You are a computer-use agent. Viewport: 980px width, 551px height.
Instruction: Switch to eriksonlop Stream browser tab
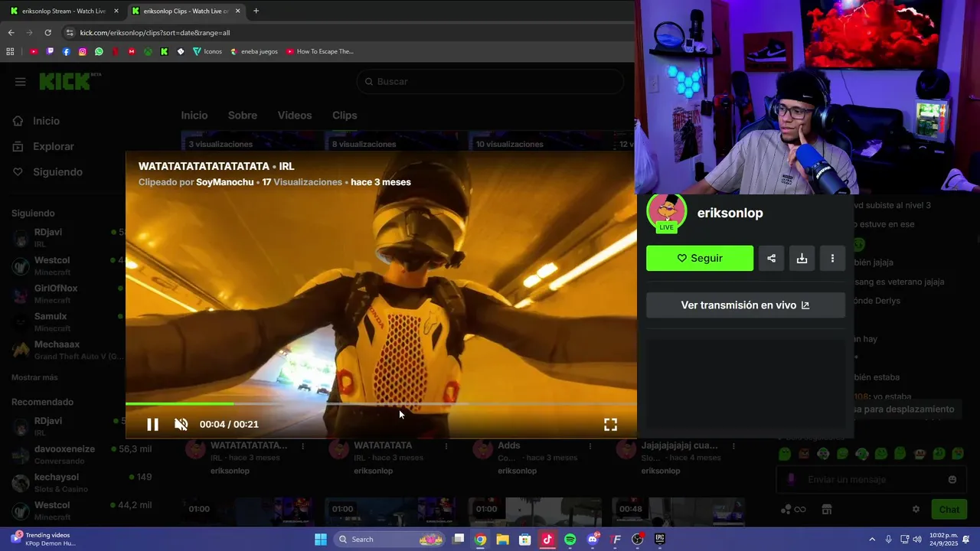[x=64, y=11]
